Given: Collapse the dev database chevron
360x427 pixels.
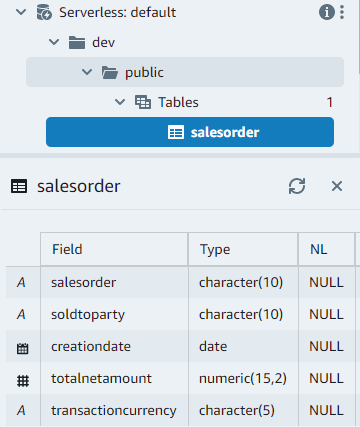Looking at the screenshot, I should 54,42.
